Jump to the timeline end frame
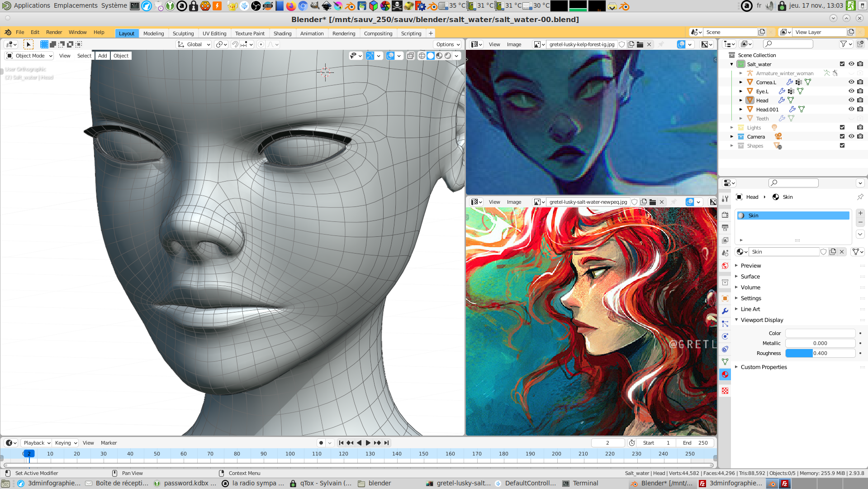This screenshot has height=489, width=868. [386, 443]
